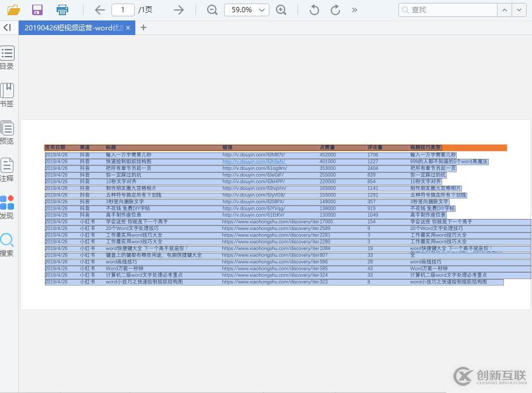Open the 书签 bookmarks panel
Viewport: 532px width, 393px height.
click(7, 95)
